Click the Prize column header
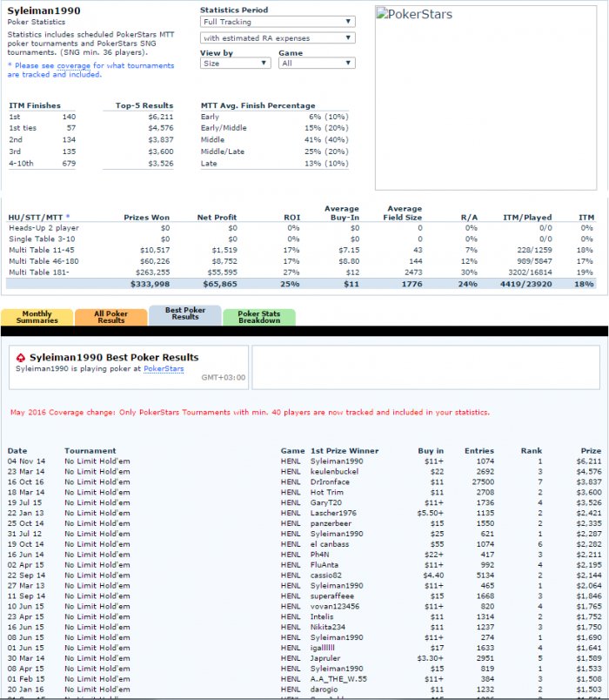Screen dimensions: 609x700 [x=591, y=451]
